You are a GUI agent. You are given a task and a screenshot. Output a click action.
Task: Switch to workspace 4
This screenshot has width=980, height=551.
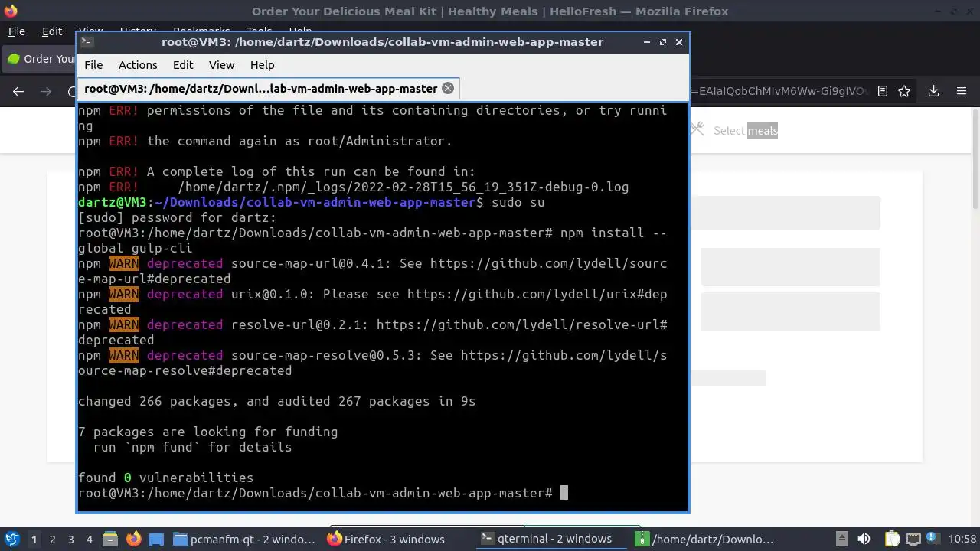point(90,540)
